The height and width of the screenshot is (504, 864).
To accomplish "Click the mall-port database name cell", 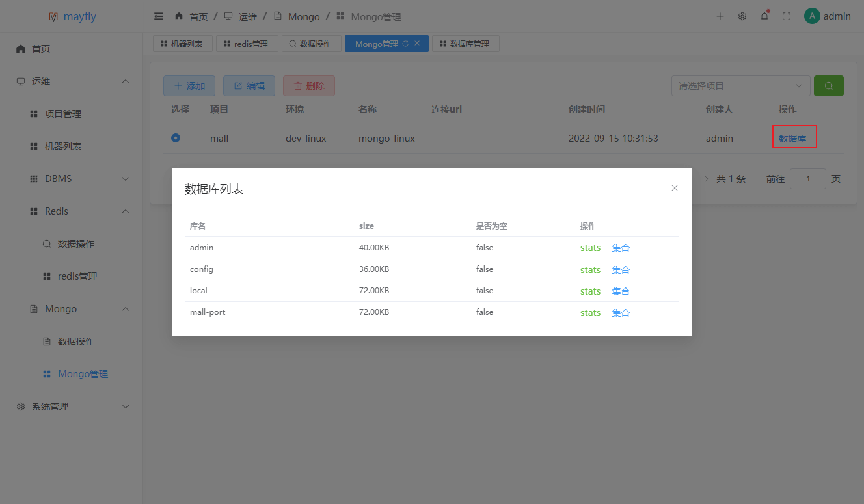I will (x=208, y=312).
